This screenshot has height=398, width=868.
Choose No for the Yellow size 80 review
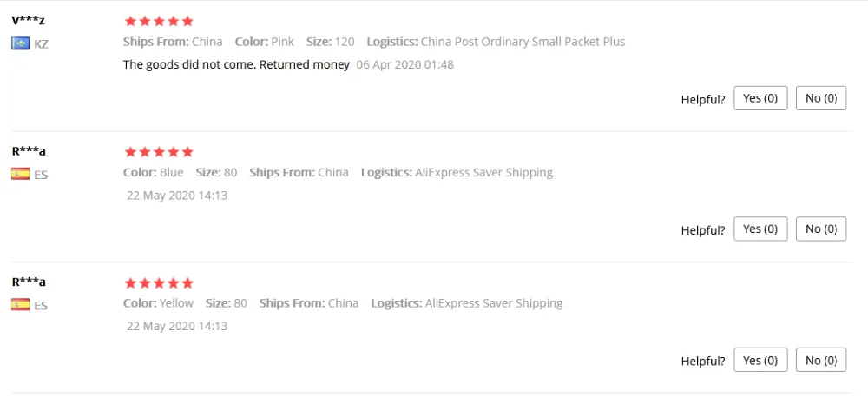(x=820, y=360)
